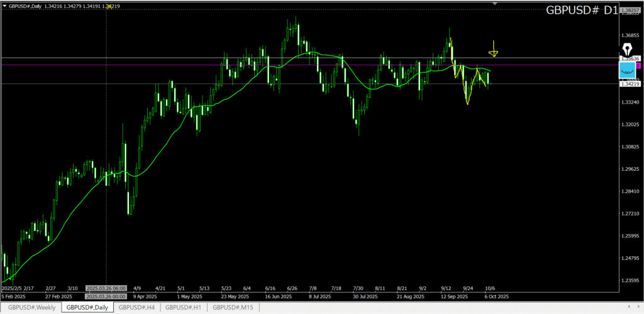
Task: Click the GBPUSD# D1 chart title text
Action: (580, 11)
